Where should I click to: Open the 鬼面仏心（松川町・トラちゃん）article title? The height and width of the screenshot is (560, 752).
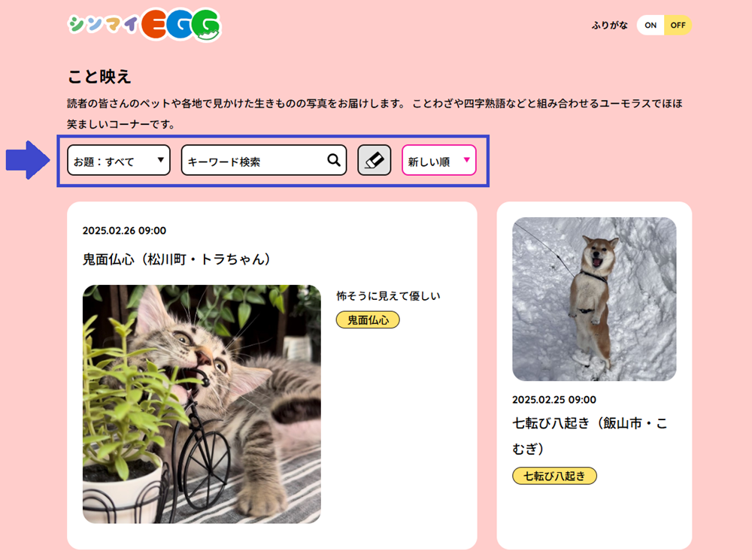pos(177,259)
